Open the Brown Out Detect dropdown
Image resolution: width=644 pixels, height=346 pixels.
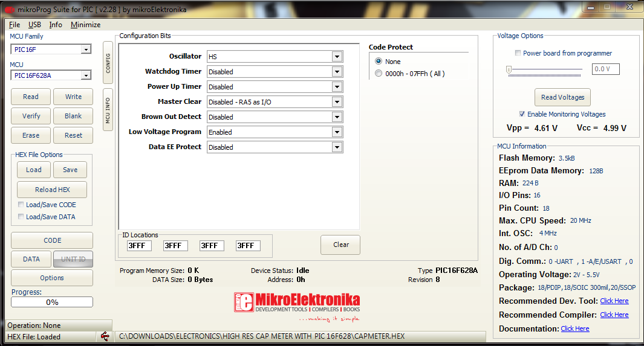(337, 117)
